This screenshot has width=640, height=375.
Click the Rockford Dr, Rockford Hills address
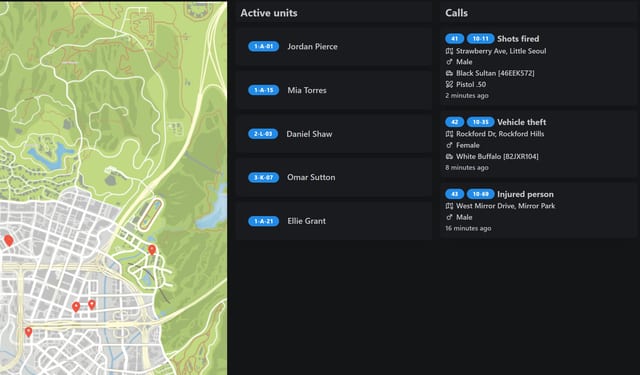[500, 134]
